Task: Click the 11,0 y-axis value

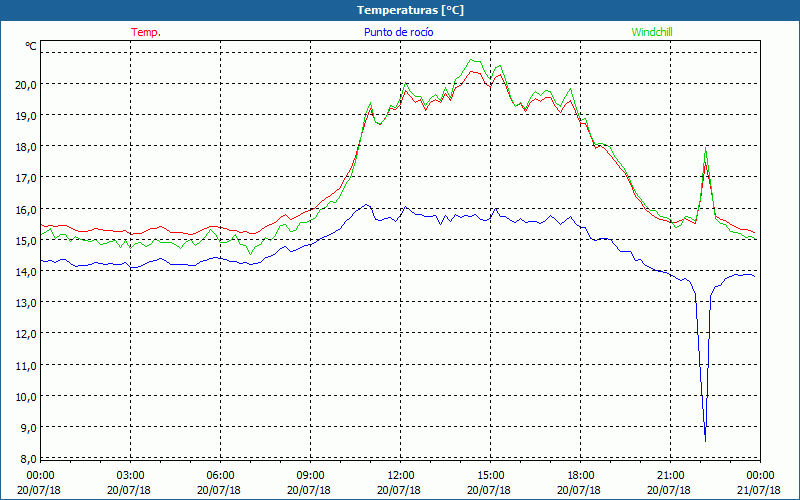Action: [26, 366]
